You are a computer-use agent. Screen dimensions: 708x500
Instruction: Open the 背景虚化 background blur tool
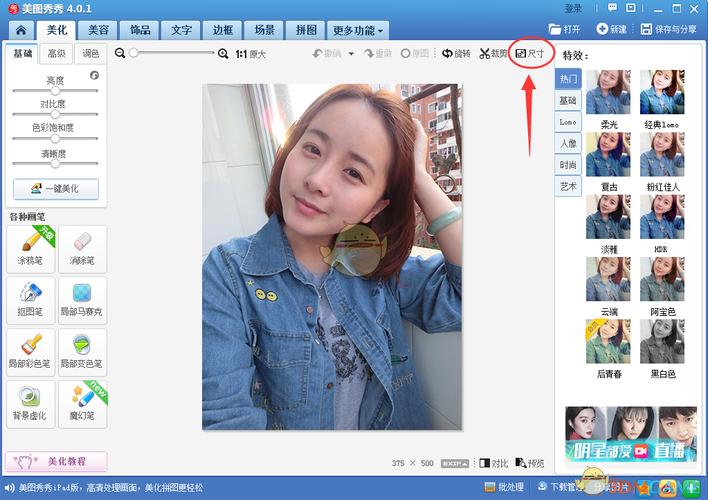31,402
